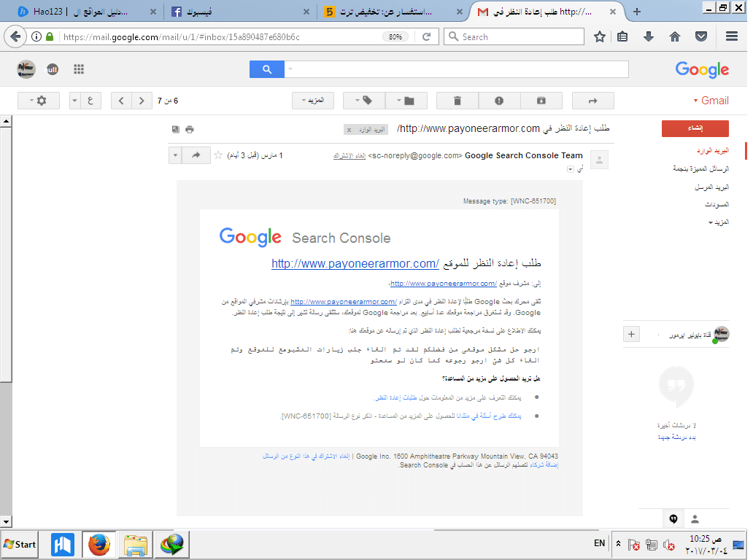Print the email with printer icon
This screenshot has width=753, height=560.
tap(190, 130)
